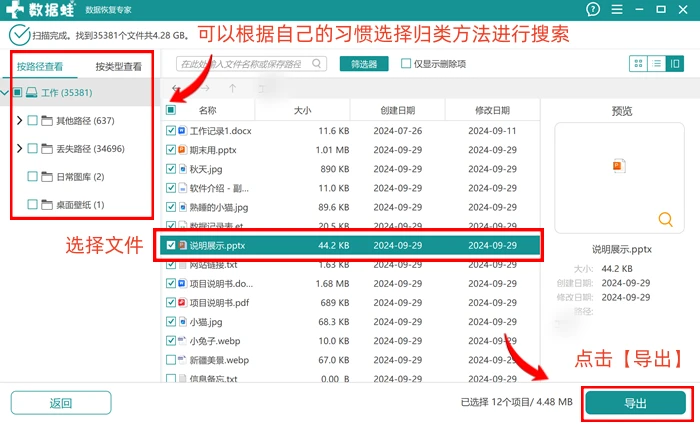Switch to preview pane view layout
Screen dimensions: 700x424
pos(675,64)
